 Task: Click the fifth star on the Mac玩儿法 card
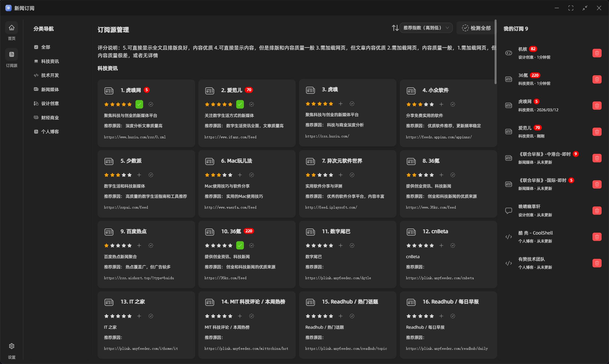coord(230,175)
